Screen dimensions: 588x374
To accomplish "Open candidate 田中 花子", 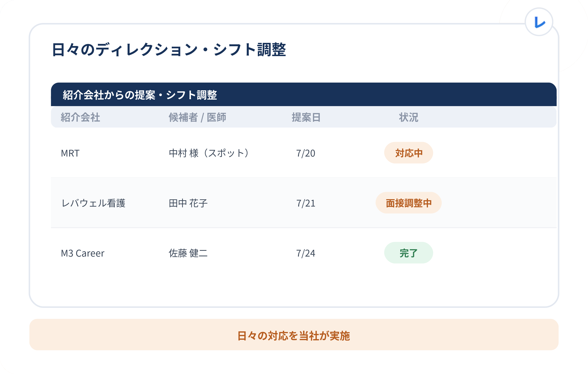I will pyautogui.click(x=188, y=203).
